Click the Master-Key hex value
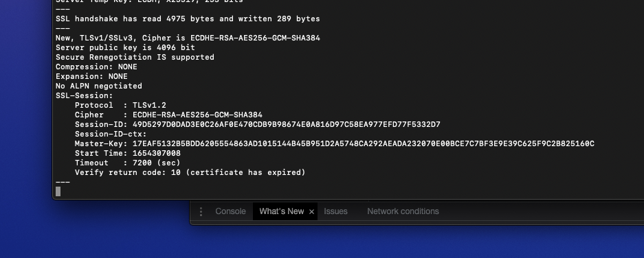The width and height of the screenshot is (644, 258). [x=363, y=144]
